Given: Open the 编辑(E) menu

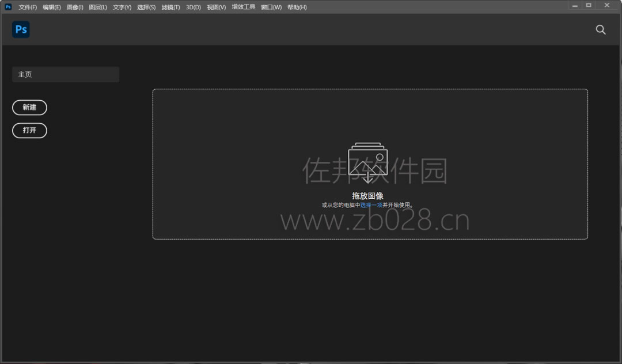Looking at the screenshot, I should 52,7.
